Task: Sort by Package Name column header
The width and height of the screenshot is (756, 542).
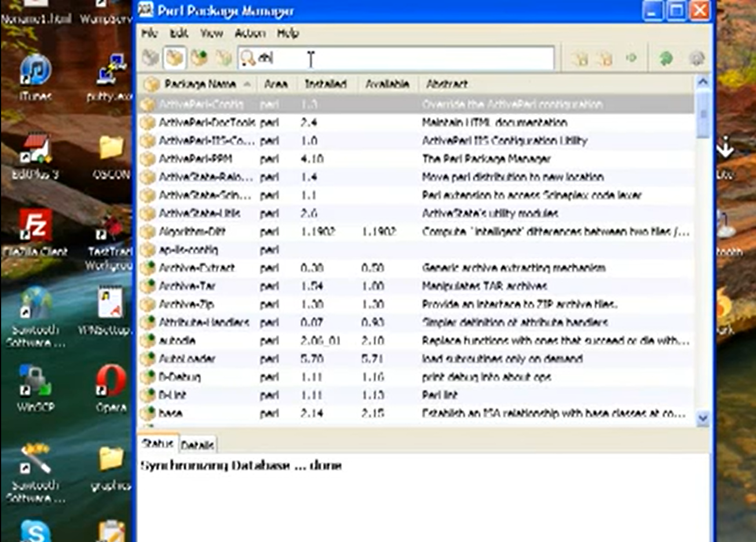Action: tap(197, 85)
